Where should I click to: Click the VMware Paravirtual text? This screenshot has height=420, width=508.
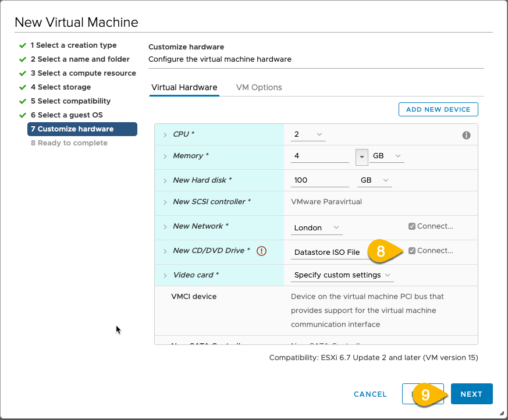(x=326, y=202)
